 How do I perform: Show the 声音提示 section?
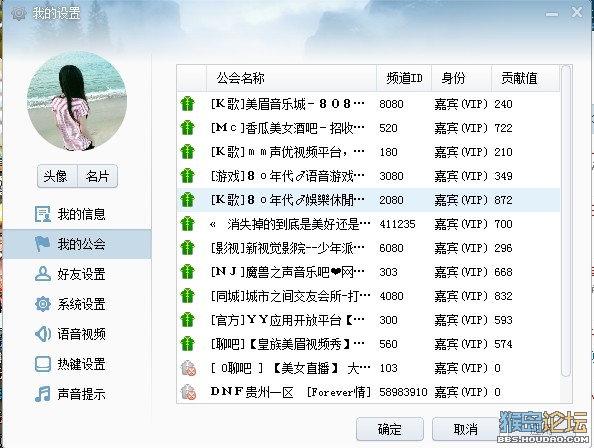pos(81,394)
